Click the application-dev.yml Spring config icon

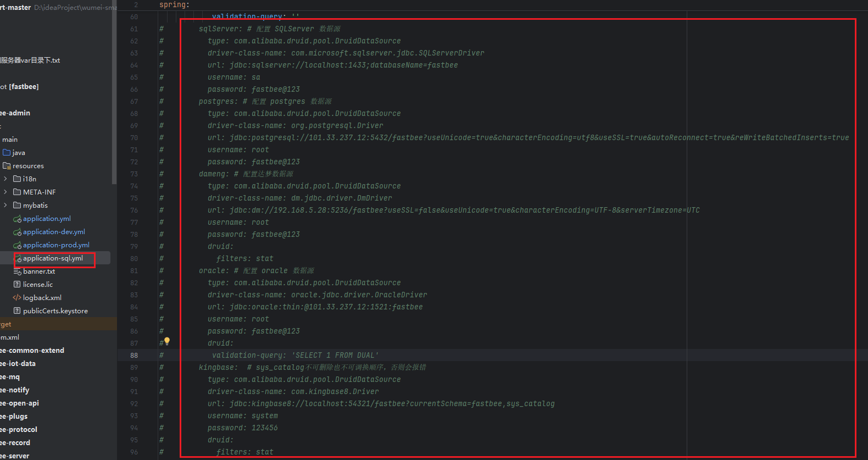pyautogui.click(x=17, y=232)
